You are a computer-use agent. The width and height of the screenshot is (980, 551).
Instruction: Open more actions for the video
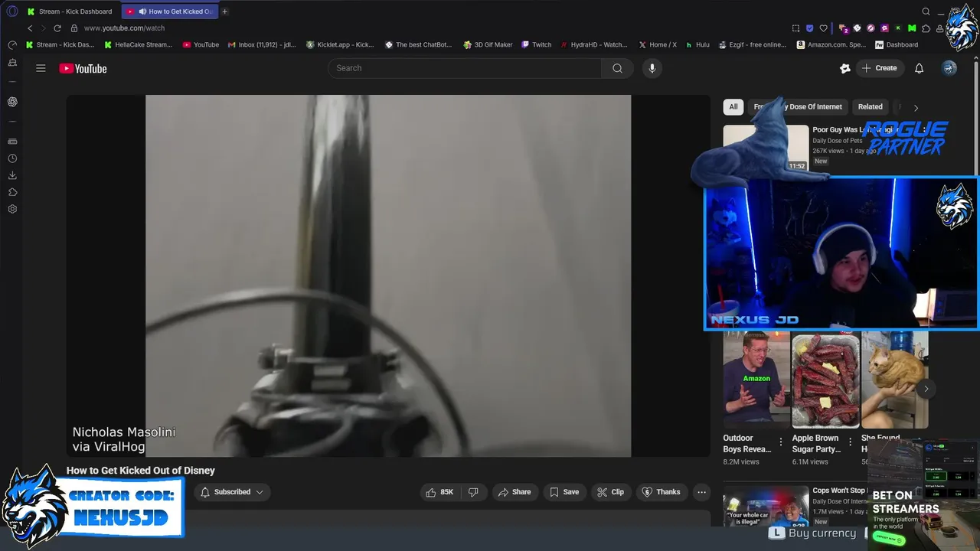coord(701,492)
